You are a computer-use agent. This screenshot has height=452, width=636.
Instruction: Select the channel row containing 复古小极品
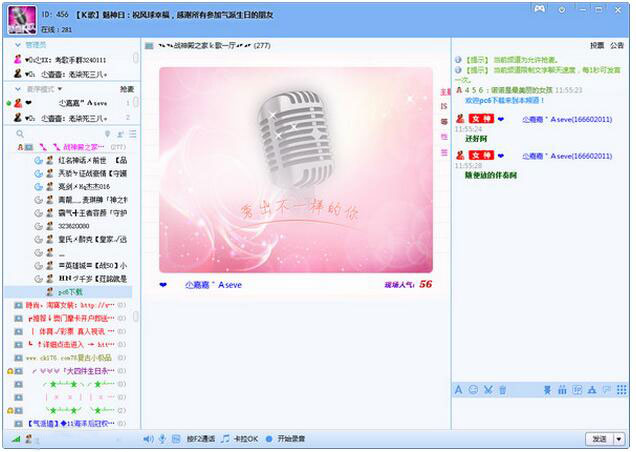70,358
